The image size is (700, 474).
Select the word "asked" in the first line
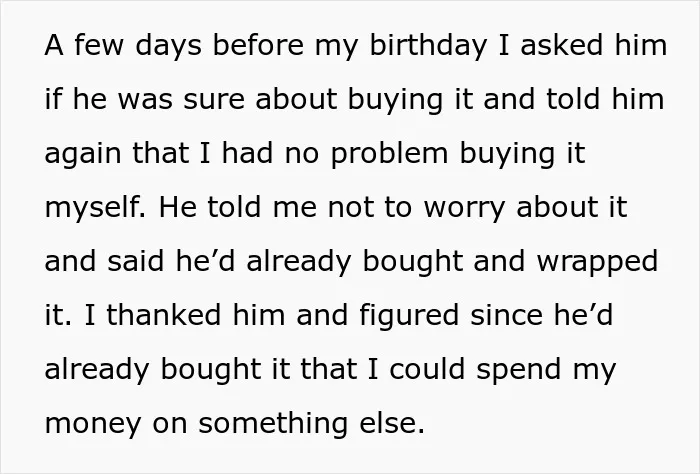pos(562,46)
